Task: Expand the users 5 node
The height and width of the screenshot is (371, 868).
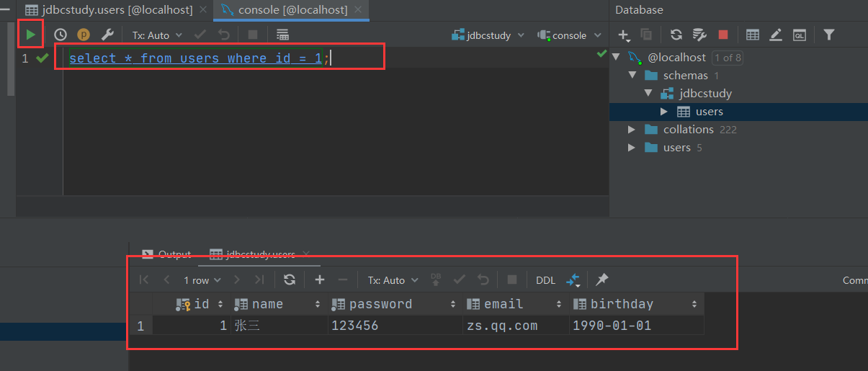Action: [x=632, y=147]
